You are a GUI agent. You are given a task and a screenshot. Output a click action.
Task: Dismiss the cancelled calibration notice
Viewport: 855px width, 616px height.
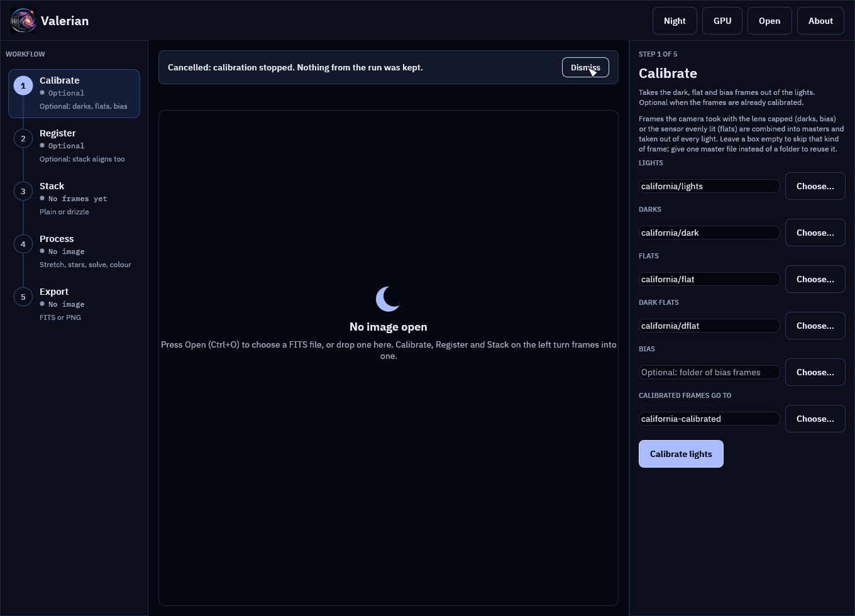coord(585,67)
